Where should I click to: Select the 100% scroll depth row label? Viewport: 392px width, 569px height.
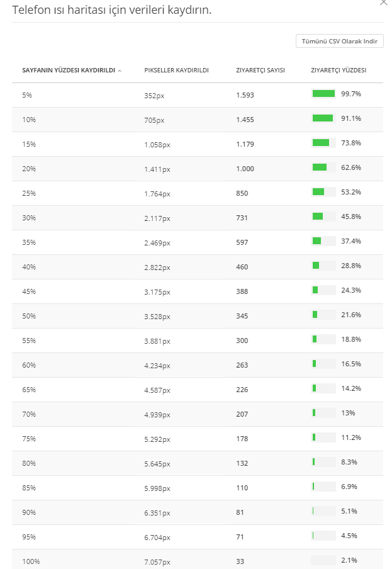pos(30,561)
